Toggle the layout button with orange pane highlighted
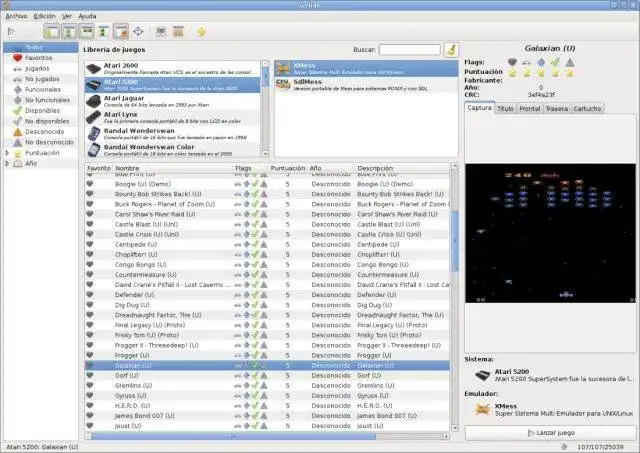This screenshot has width=640, height=453. point(121,31)
